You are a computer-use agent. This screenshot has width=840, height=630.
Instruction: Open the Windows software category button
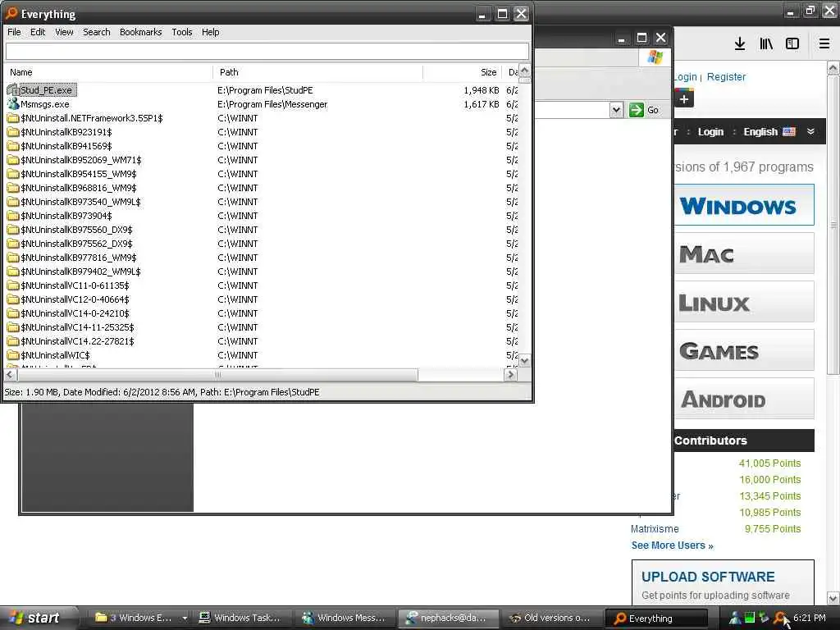tap(744, 204)
